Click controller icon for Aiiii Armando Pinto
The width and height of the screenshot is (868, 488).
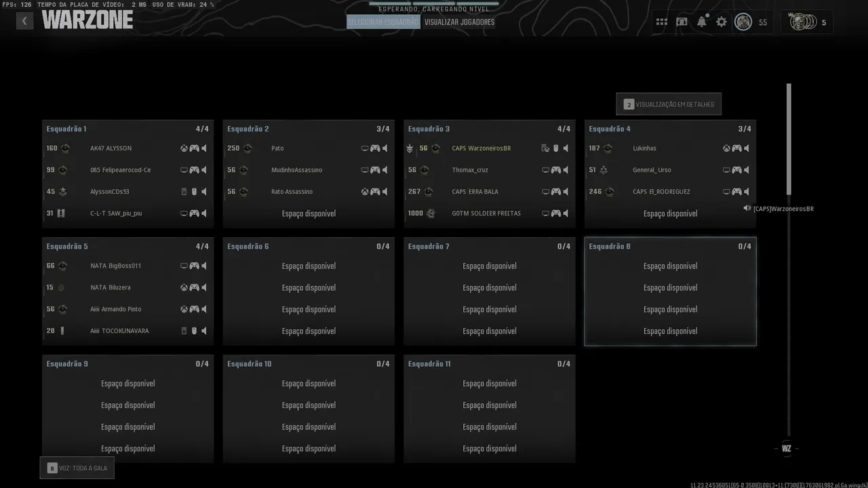[x=194, y=310]
